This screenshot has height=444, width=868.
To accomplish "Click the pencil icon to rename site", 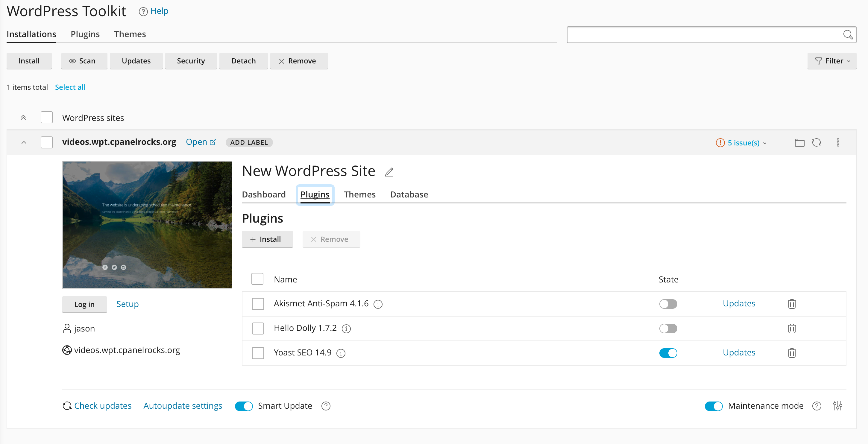I will click(x=389, y=172).
